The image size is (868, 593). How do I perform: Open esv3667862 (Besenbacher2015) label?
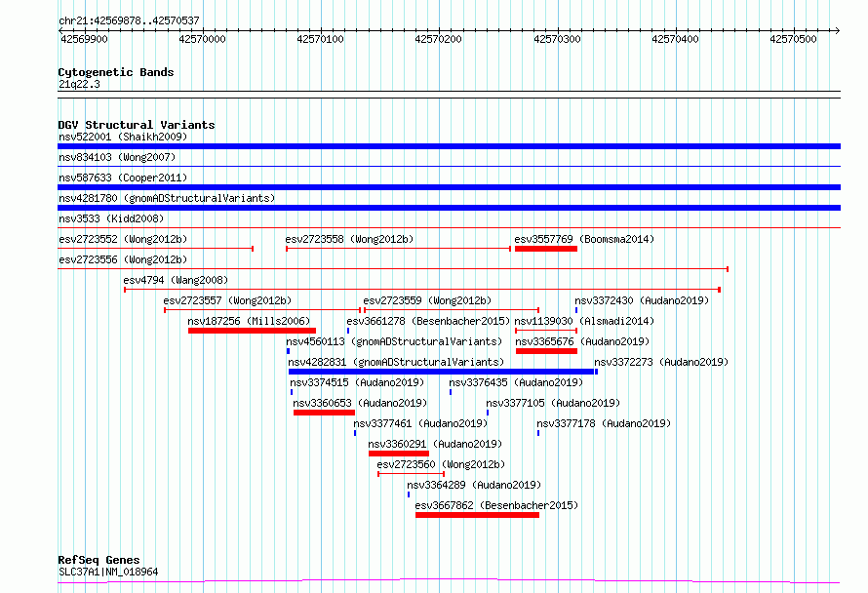496,505
